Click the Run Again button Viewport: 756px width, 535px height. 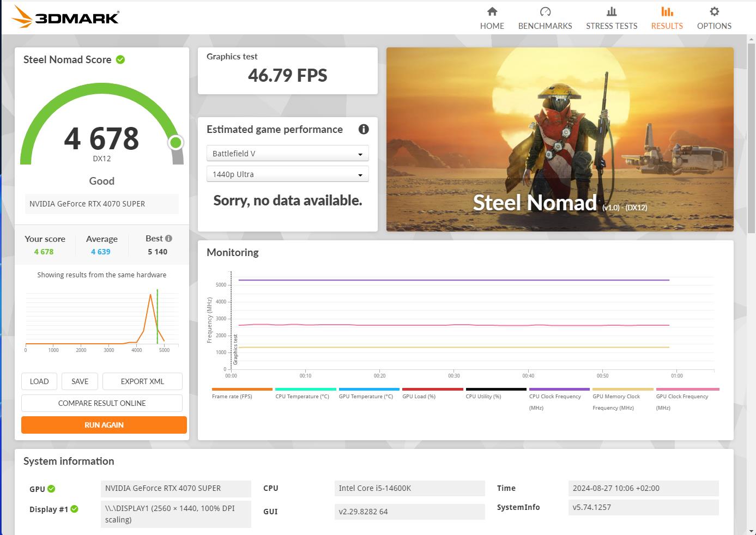tap(104, 425)
